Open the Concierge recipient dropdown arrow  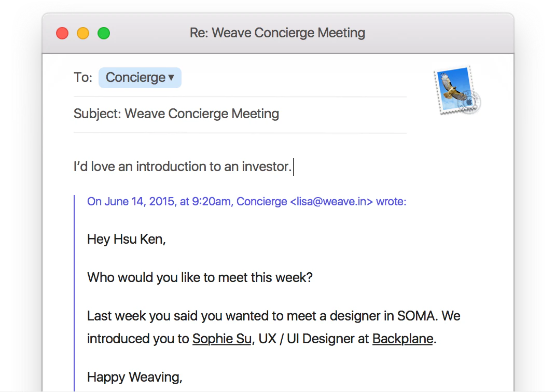(172, 77)
